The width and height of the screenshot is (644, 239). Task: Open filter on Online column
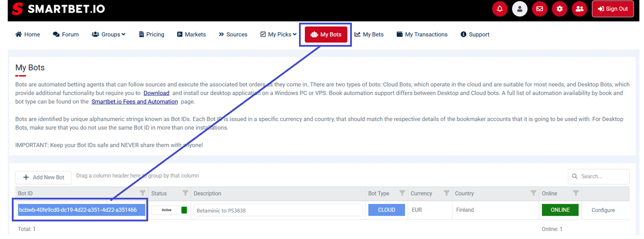point(576,193)
